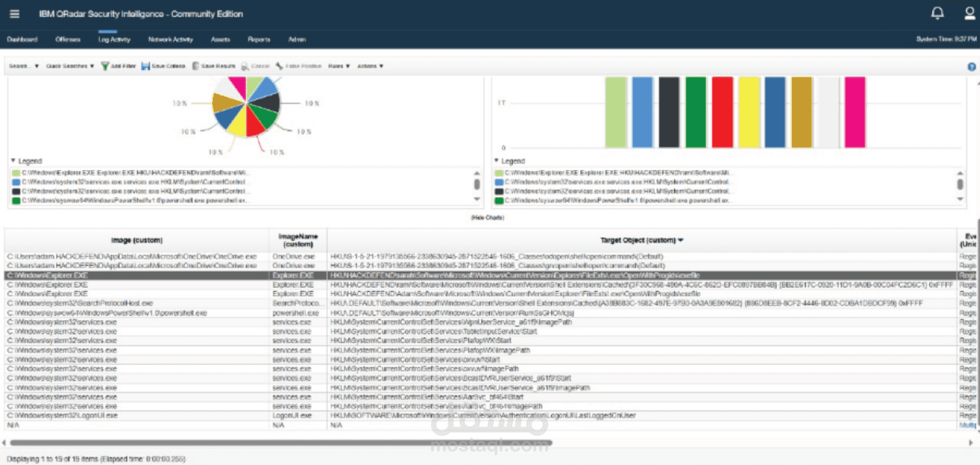Collapse the pie chart Legend expander
The width and height of the screenshot is (980, 465).
coord(13,161)
